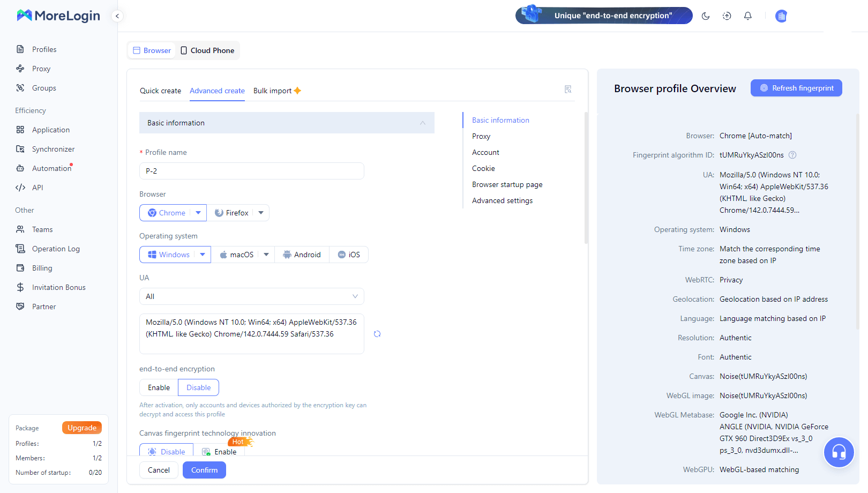Viewport: 868px width, 493px height.
Task: Open the Automation section
Action: pos(50,168)
